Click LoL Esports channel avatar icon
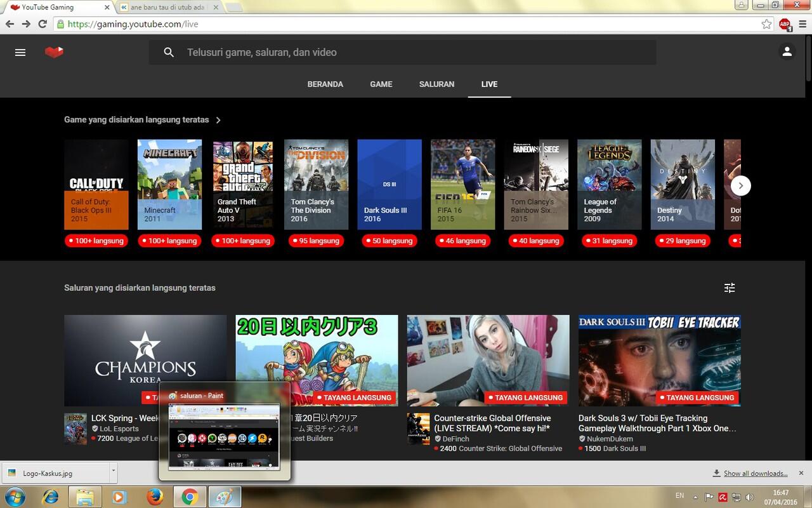The height and width of the screenshot is (508, 812). tap(75, 429)
